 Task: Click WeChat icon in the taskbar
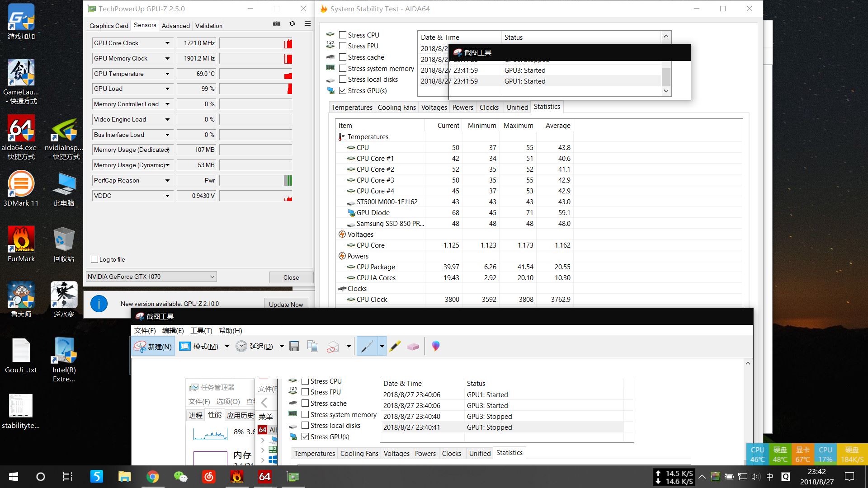coord(181,477)
